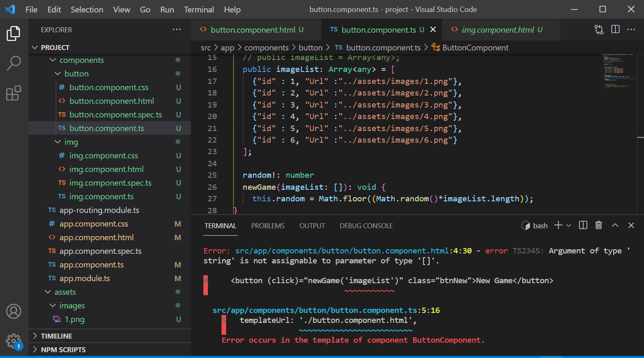Collapse the PROJECT section
Screen dimensions: 644x358
click(110, 48)
